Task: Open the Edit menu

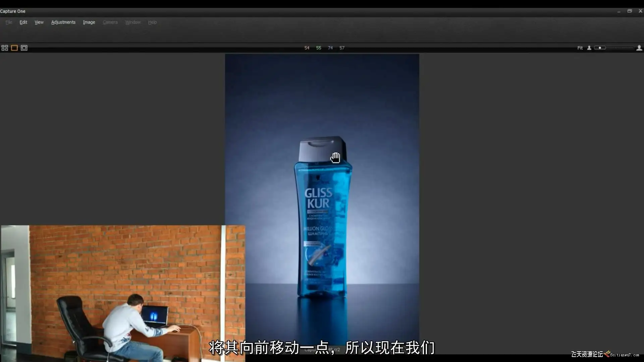Action: point(23,22)
